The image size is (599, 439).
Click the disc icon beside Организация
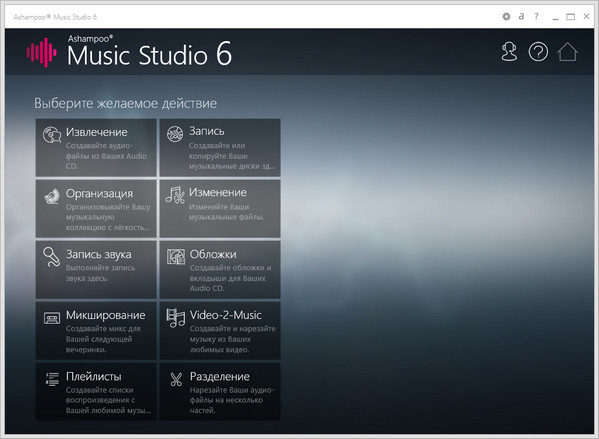click(x=52, y=196)
